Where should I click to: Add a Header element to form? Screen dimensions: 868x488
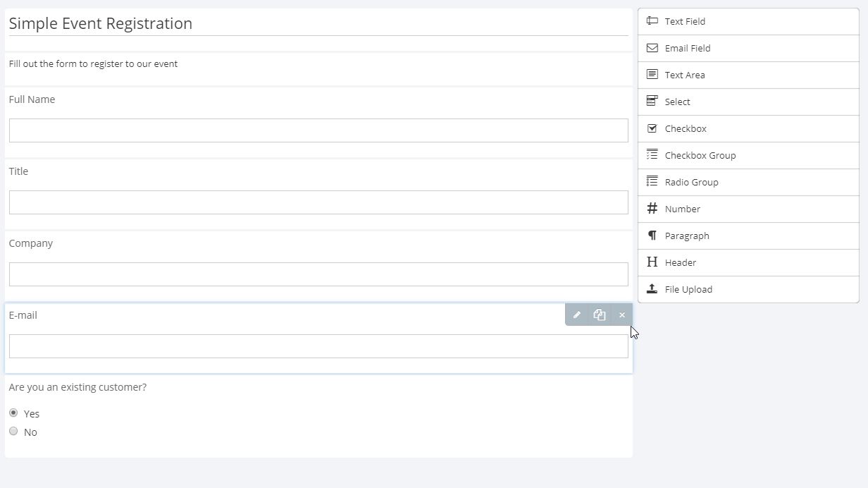pyautogui.click(x=748, y=262)
